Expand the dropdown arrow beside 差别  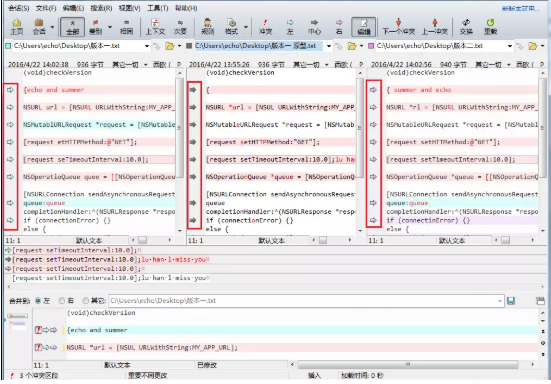coord(110,27)
